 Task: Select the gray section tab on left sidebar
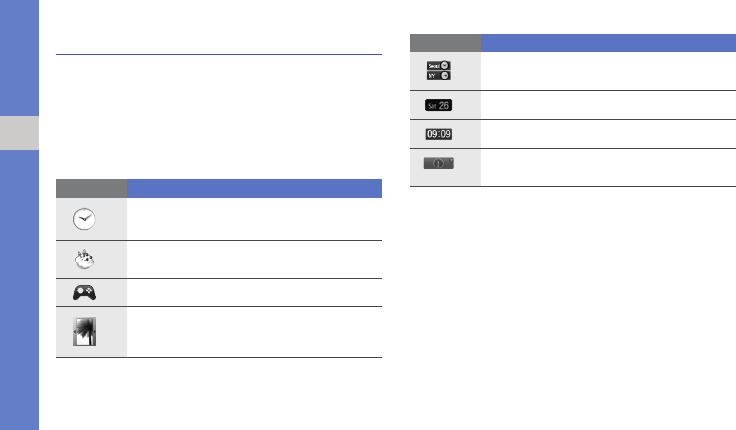pyautogui.click(x=19, y=133)
